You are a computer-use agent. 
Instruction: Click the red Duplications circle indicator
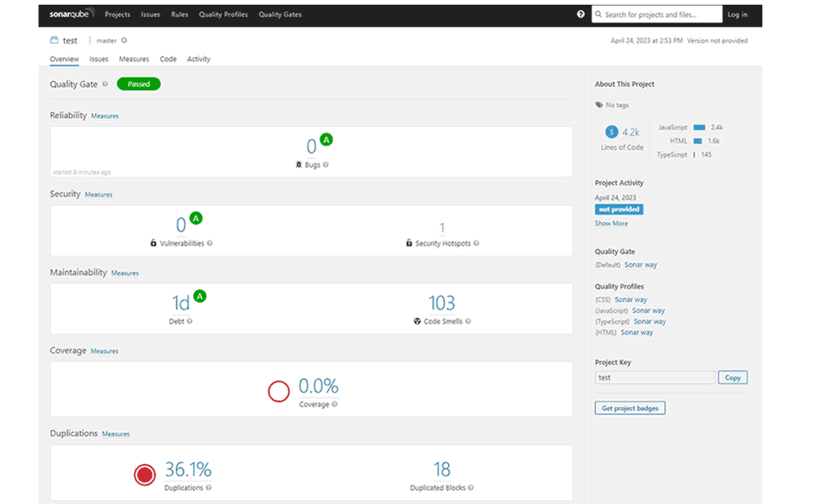tap(145, 474)
